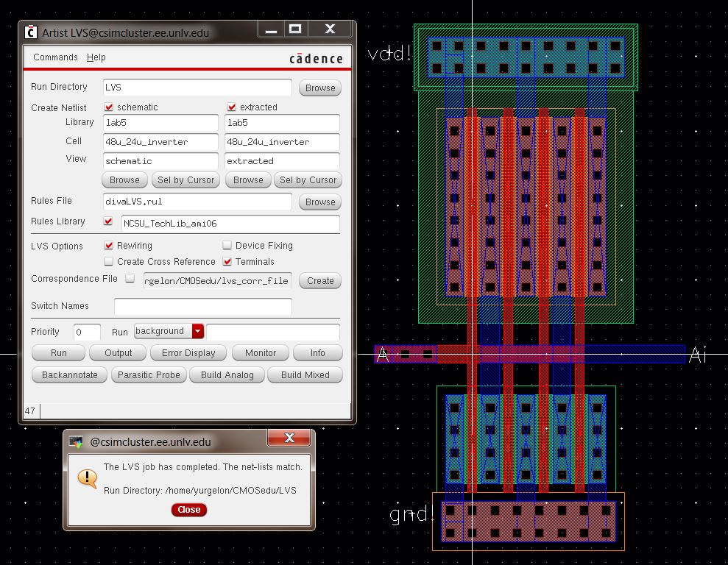Maximize the Artist LVS window
Image resolution: width=728 pixels, height=565 pixels.
tap(296, 29)
